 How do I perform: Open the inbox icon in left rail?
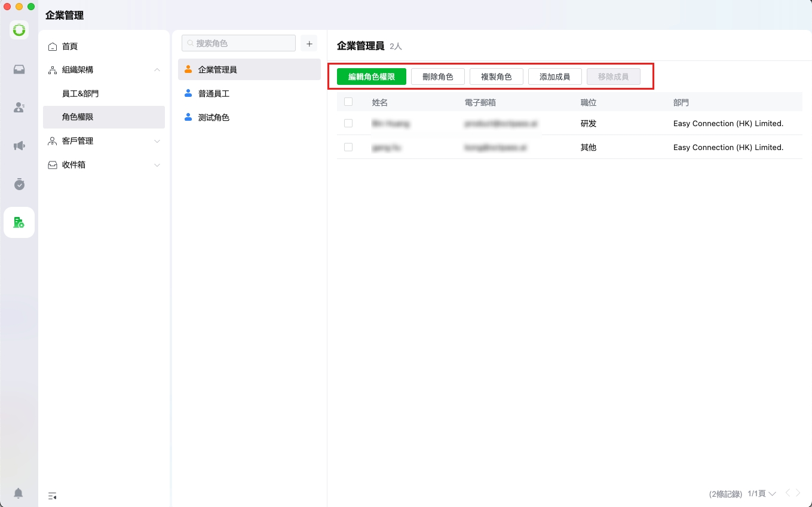pyautogui.click(x=19, y=69)
